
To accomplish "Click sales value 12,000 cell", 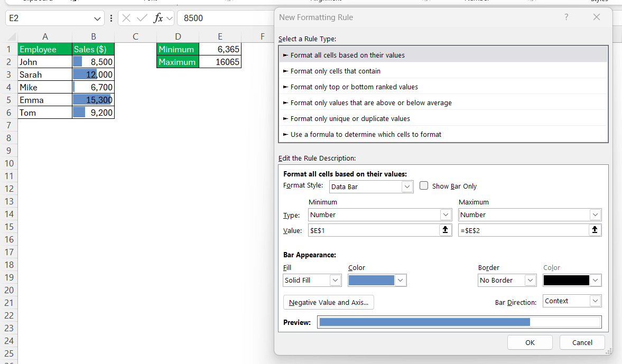I will tap(93, 74).
